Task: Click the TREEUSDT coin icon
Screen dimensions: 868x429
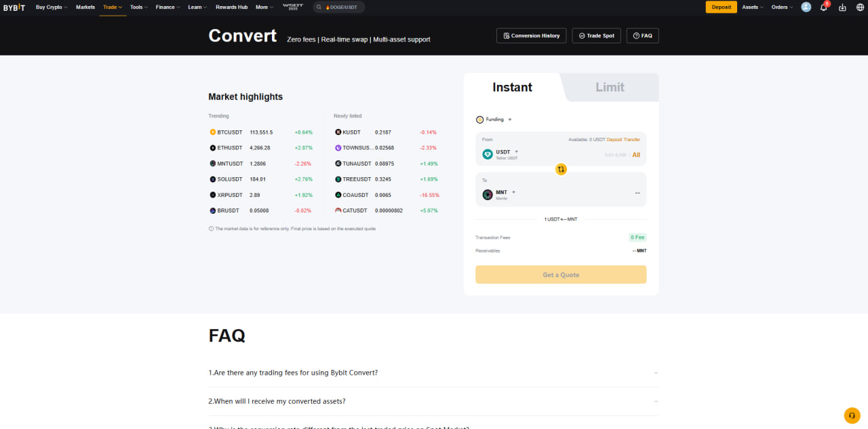Action: 338,179
